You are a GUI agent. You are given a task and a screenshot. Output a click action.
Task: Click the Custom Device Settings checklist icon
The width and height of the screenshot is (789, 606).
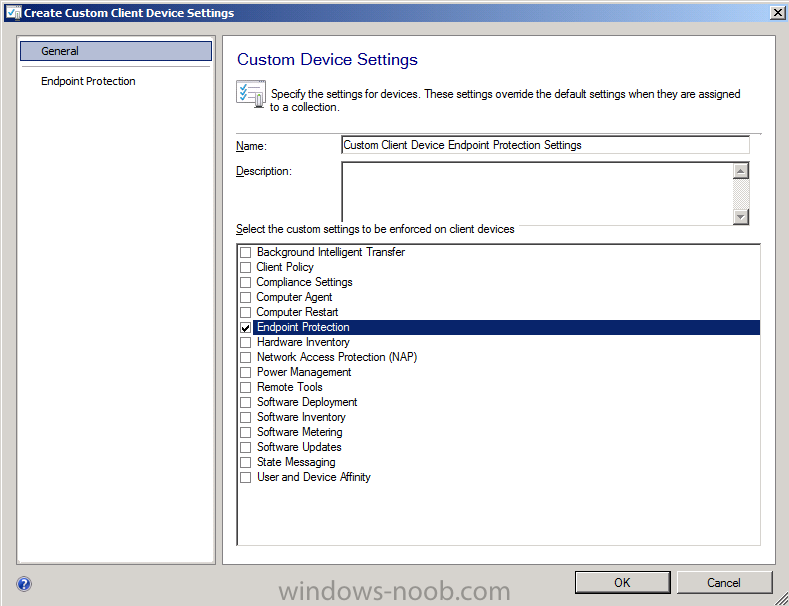251,94
